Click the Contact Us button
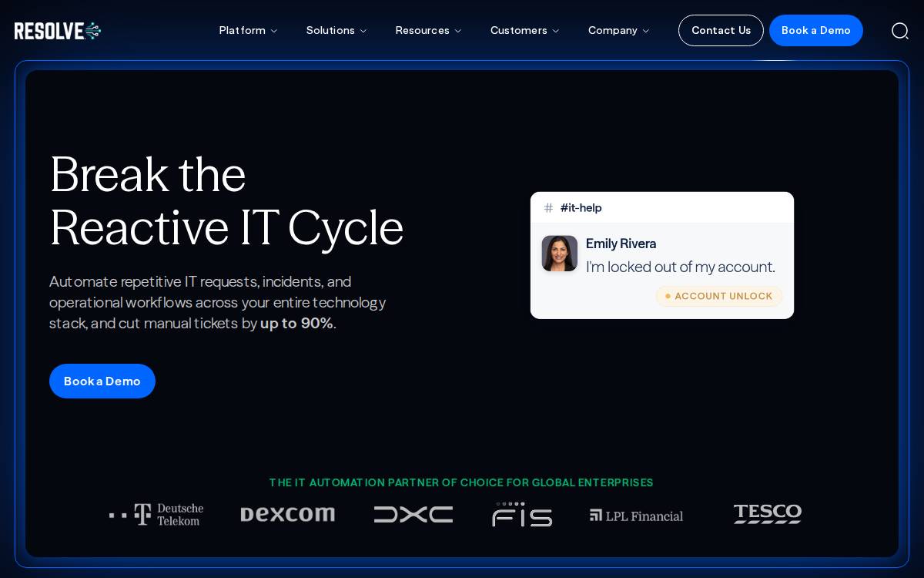The height and width of the screenshot is (578, 924). (721, 31)
